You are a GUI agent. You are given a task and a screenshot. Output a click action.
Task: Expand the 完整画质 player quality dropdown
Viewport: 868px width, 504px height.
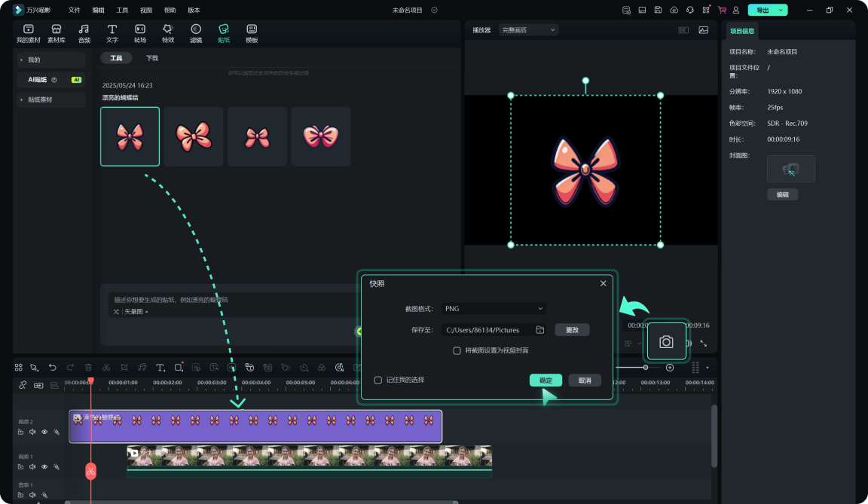tap(528, 30)
